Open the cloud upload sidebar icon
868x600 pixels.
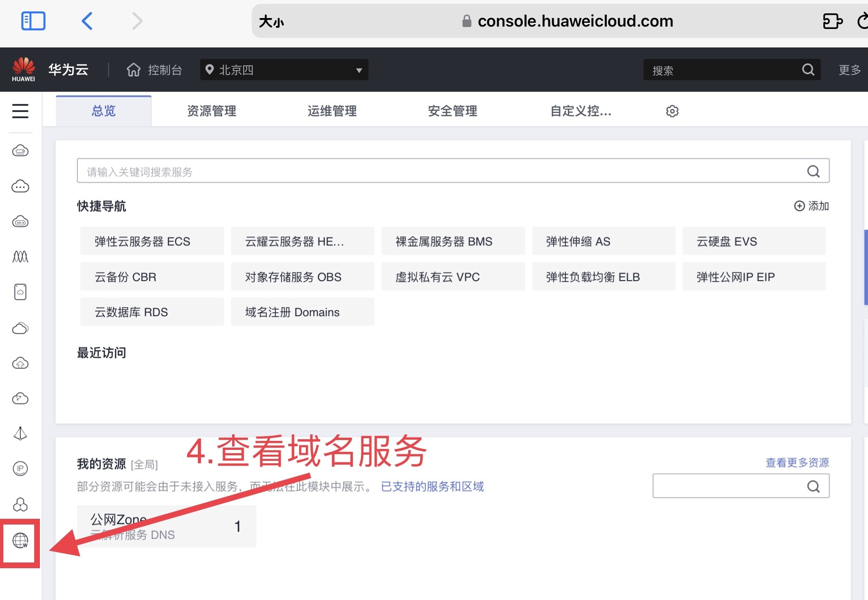[20, 363]
